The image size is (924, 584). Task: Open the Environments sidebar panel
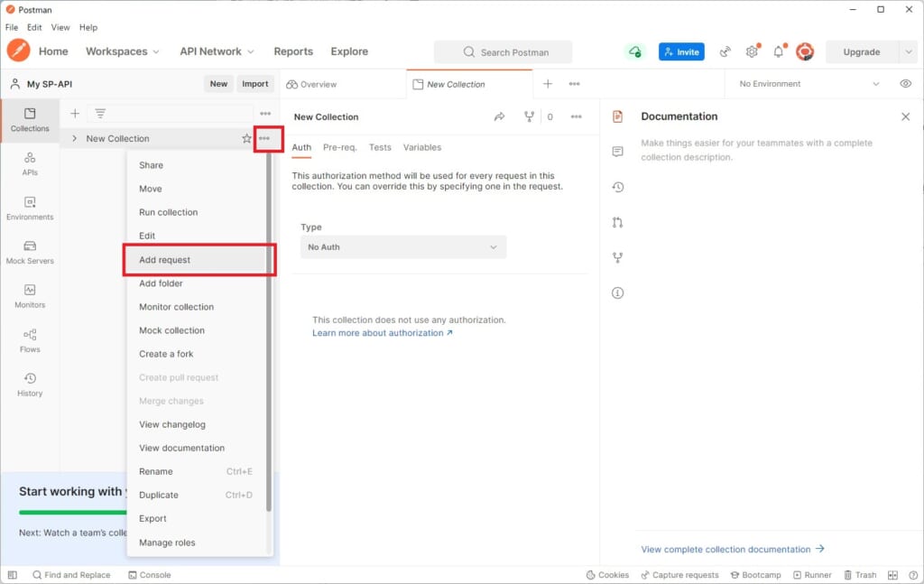coord(30,209)
